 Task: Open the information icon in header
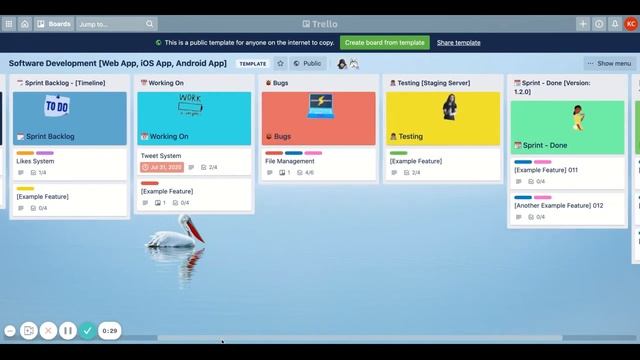click(599, 24)
